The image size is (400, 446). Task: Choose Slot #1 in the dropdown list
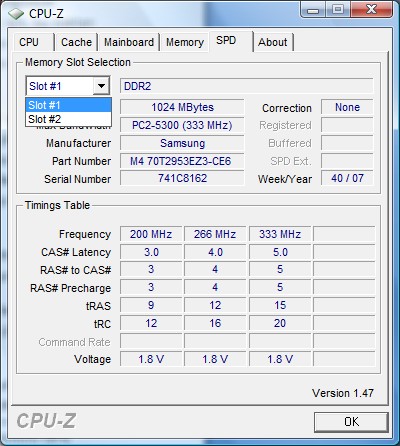pos(68,105)
